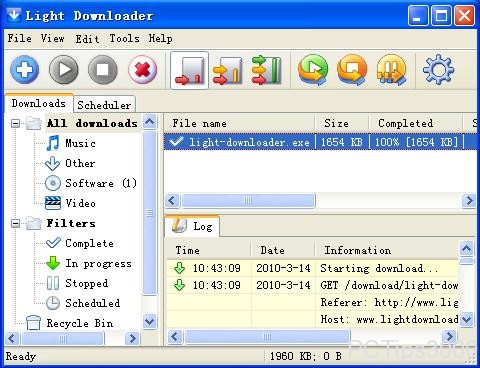Click green arrow icon on Starting download row
The width and height of the screenshot is (480, 368).
[x=180, y=268]
